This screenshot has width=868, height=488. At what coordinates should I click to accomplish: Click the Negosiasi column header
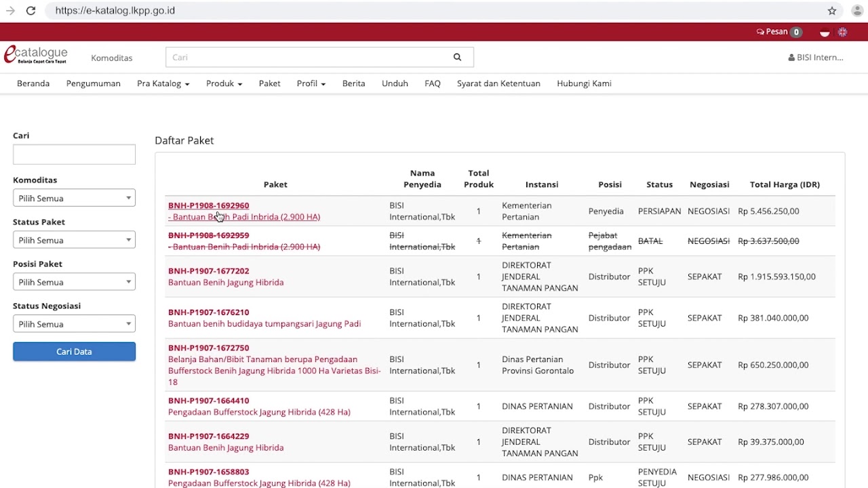coord(709,184)
